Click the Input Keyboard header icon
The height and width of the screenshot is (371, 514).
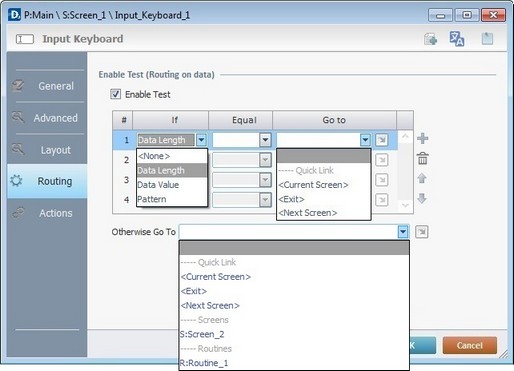pos(25,39)
